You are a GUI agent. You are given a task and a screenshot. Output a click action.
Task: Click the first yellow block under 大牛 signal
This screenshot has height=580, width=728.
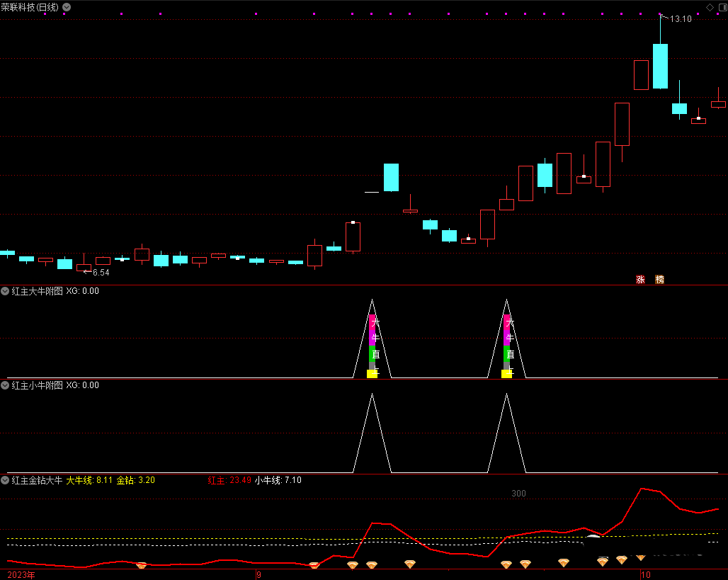point(372,373)
